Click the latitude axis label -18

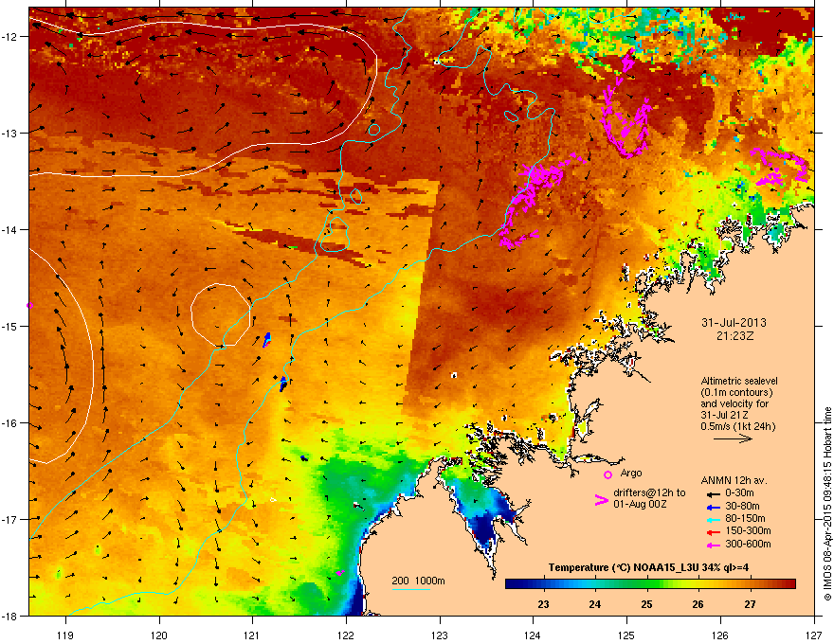point(9,616)
